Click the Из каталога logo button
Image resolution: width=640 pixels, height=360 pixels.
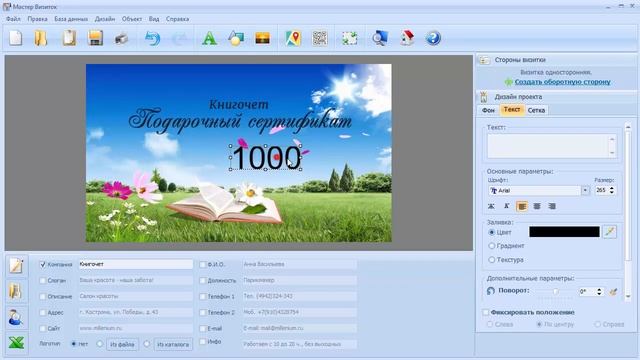tap(173, 344)
